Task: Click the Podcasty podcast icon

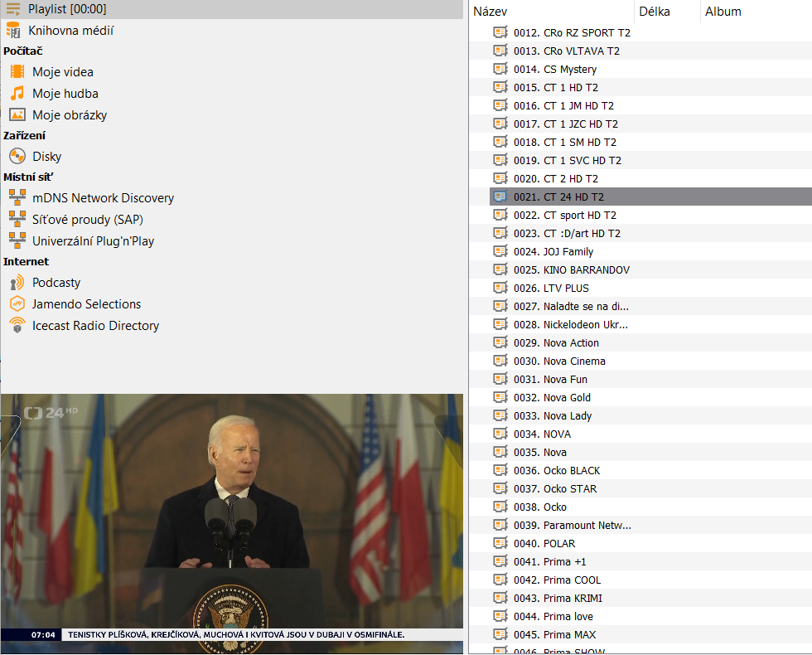Action: [17, 283]
